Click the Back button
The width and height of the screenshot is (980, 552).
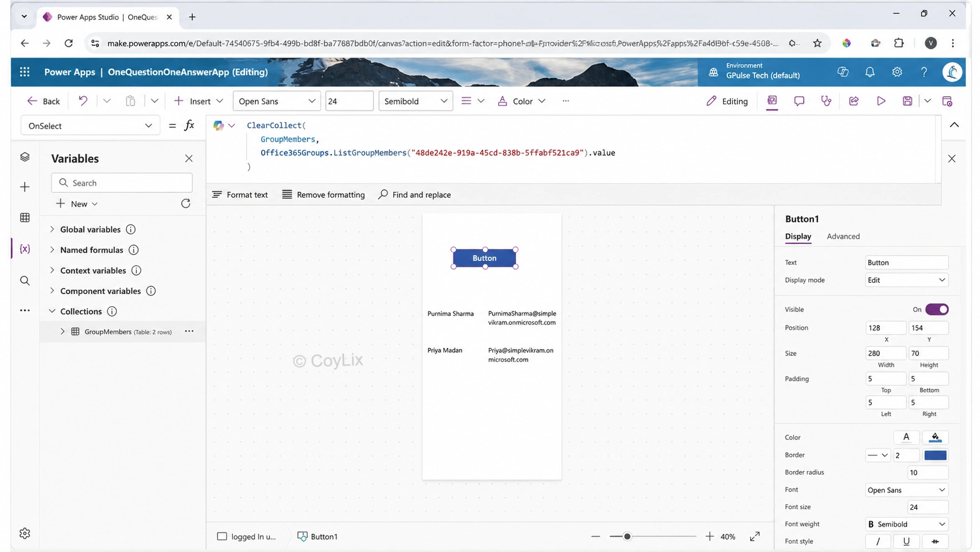[43, 101]
